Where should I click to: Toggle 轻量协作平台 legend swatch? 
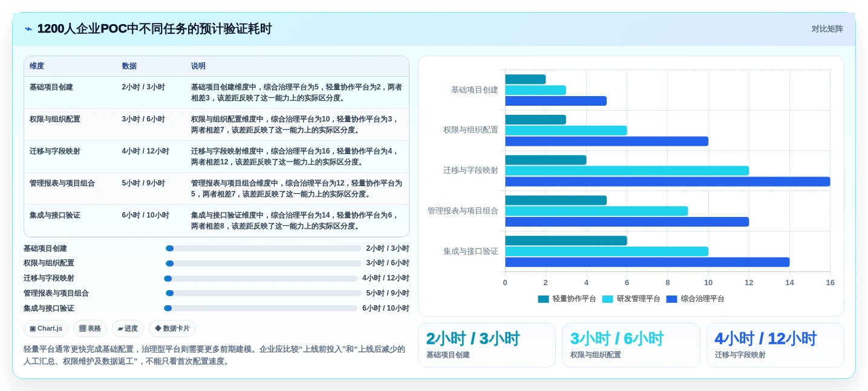543,299
